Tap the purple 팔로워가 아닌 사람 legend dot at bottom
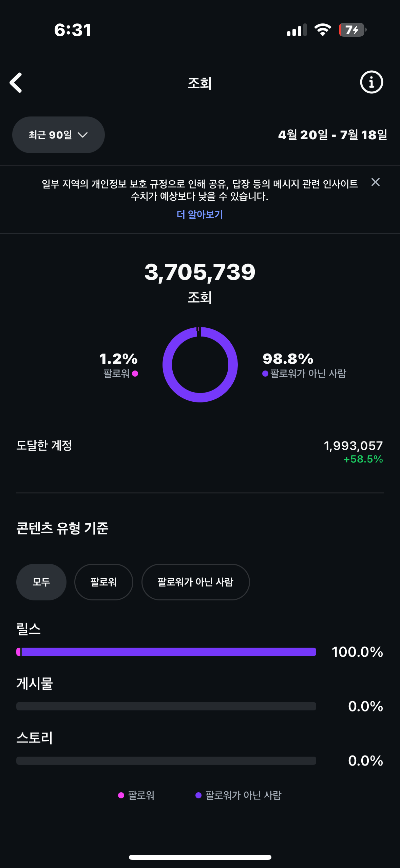This screenshot has height=868, width=400. [198, 795]
